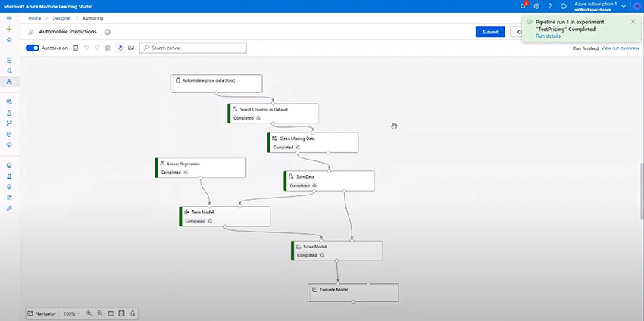This screenshot has width=644, height=321.
Task: Open the settings gear in the top bar
Action: coord(536,6)
